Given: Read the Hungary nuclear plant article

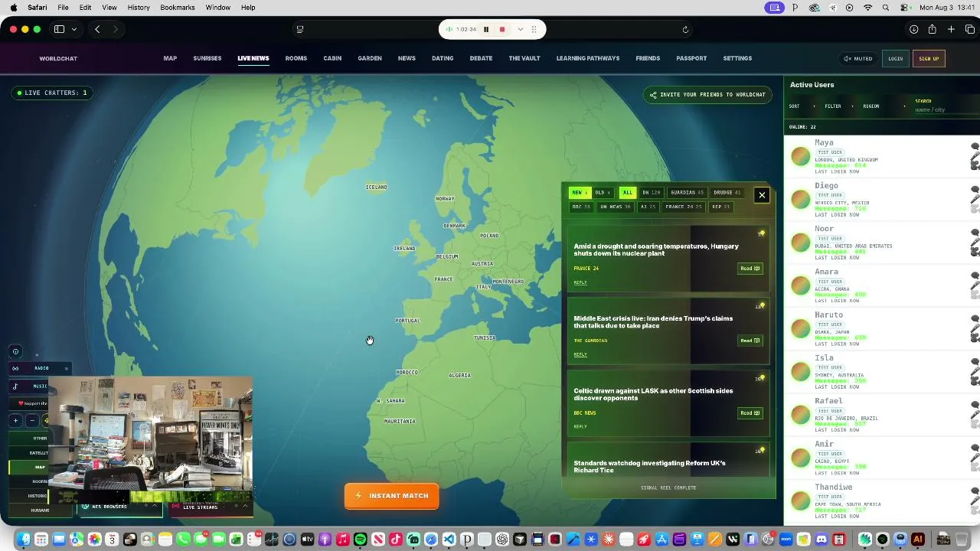Looking at the screenshot, I should [750, 269].
